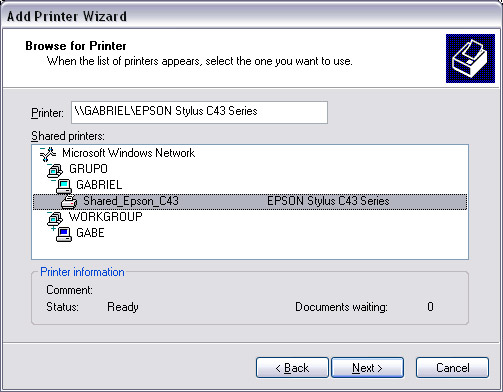Click the Shared_Epson_C43 printer icon
The width and height of the screenshot is (503, 392).
69,202
